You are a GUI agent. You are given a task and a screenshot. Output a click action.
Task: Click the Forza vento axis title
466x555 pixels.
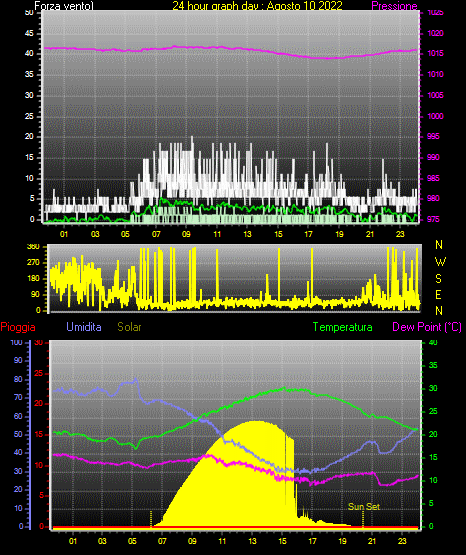[64, 6]
